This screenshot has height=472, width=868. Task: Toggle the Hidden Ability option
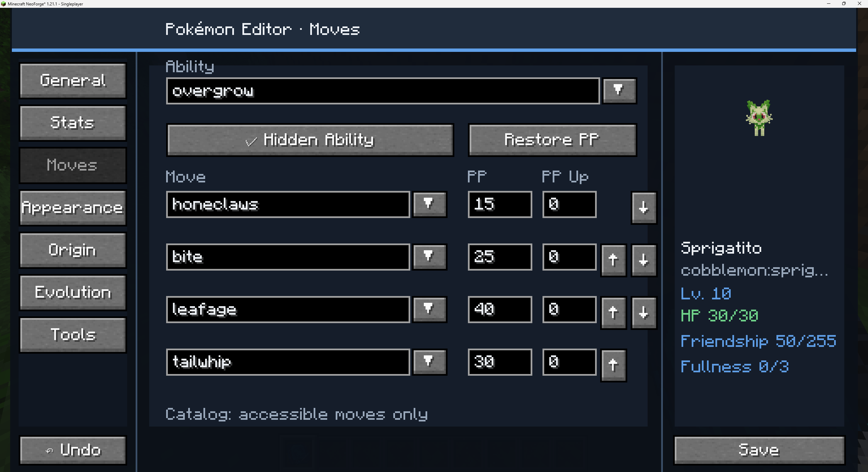point(310,140)
